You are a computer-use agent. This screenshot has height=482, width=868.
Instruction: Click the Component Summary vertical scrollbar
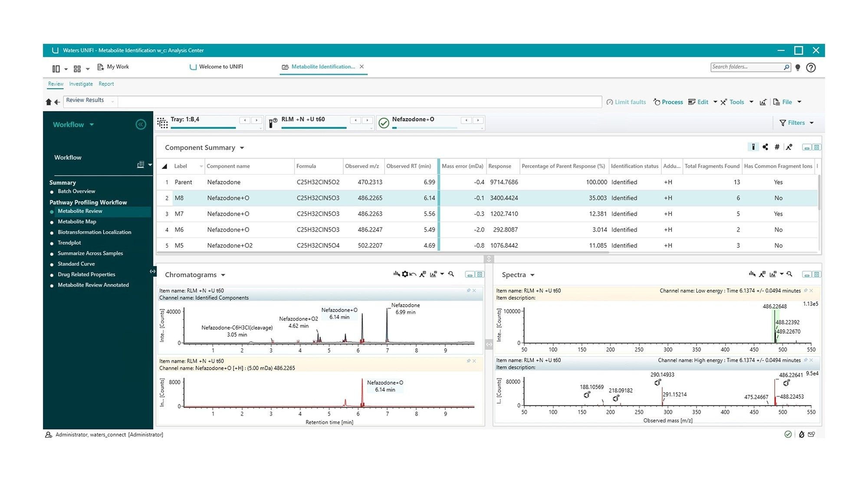click(x=819, y=193)
